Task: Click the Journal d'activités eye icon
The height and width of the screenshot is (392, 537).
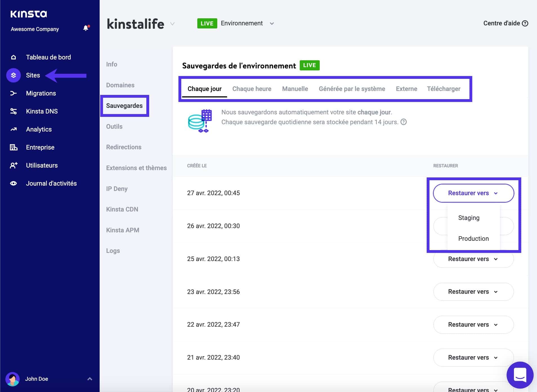Action: 13,183
